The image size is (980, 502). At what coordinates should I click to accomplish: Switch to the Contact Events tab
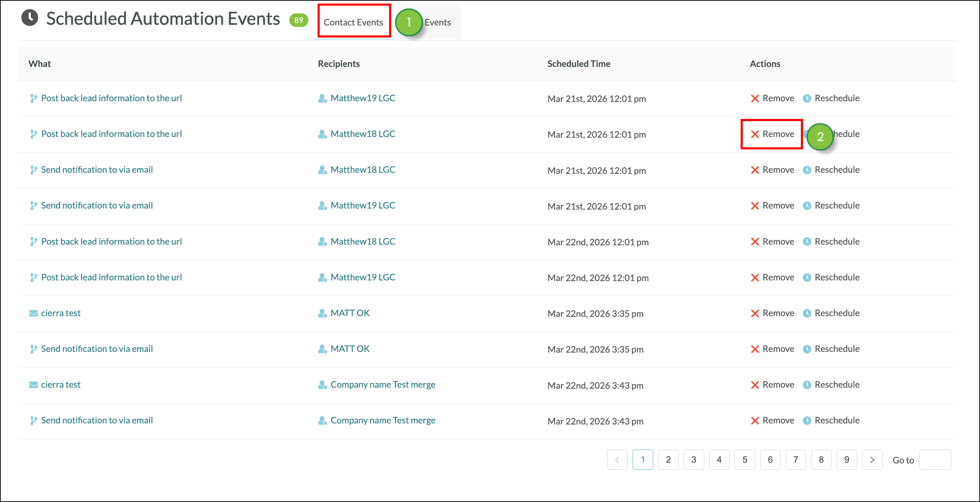(x=353, y=22)
